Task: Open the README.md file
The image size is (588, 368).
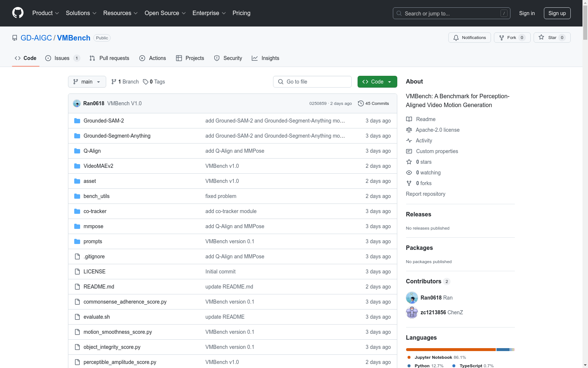Action: coord(99,287)
